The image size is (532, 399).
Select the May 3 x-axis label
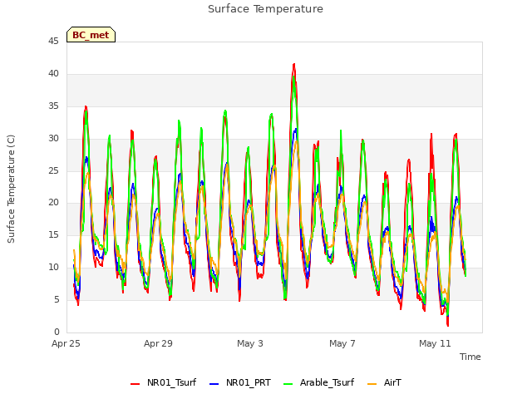click(x=250, y=343)
